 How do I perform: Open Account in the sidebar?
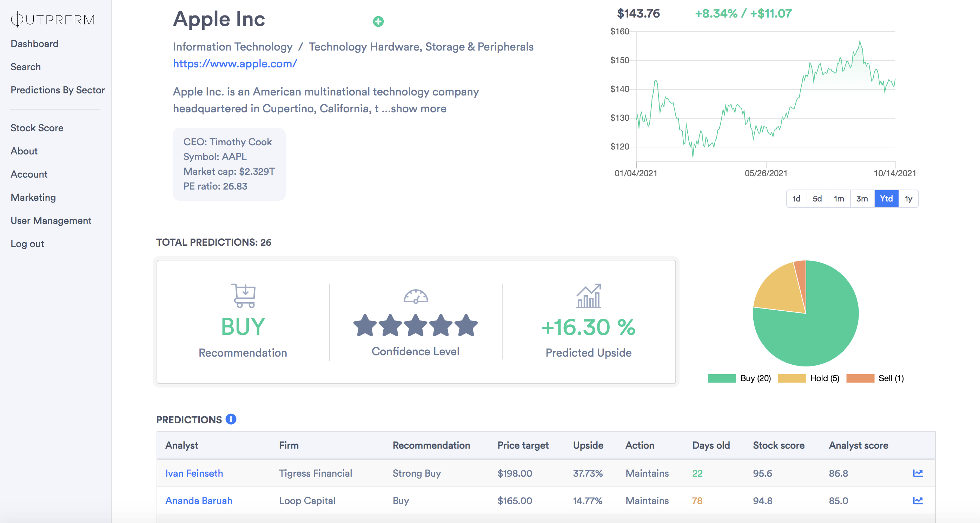(x=29, y=174)
